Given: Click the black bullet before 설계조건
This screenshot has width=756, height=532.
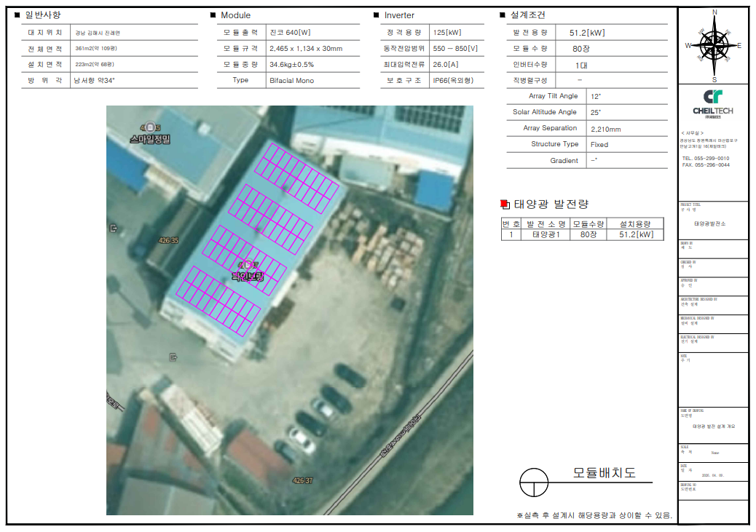Looking at the screenshot, I should coord(502,15).
